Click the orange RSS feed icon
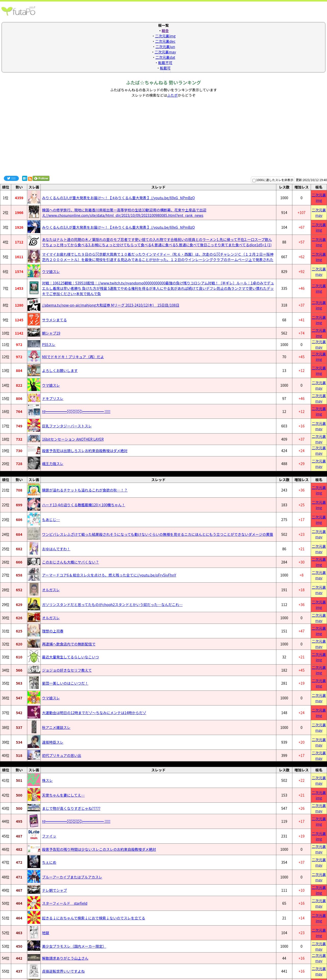The image size is (327, 980). click(30, 178)
